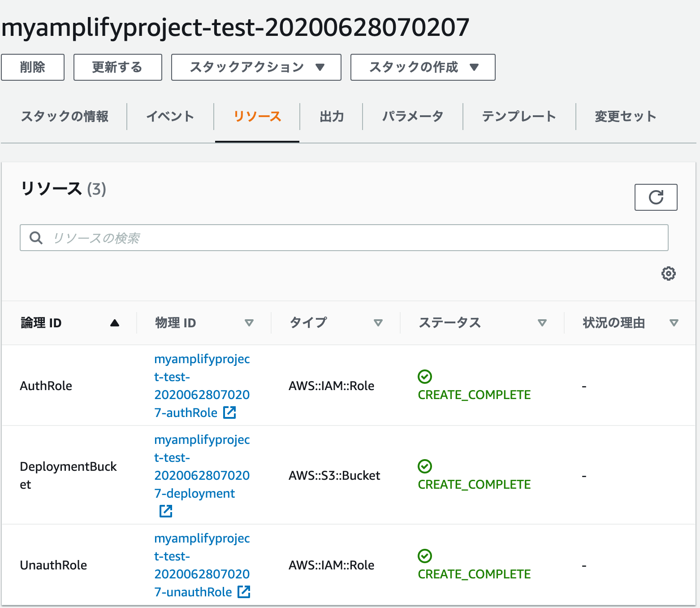The image size is (700, 608).
Task: Click the DeploymentBucket logical ID cell
Action: click(x=68, y=475)
